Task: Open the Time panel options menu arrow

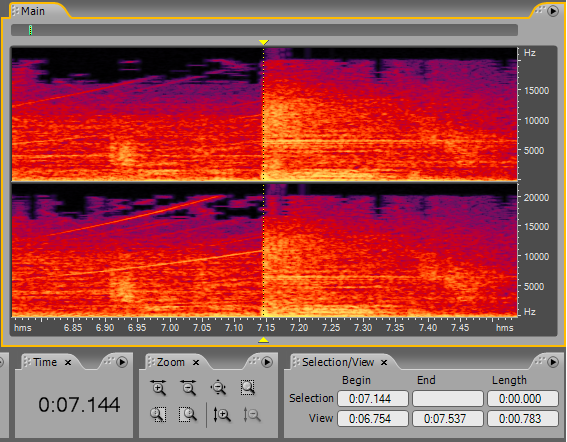Action: 122,362
